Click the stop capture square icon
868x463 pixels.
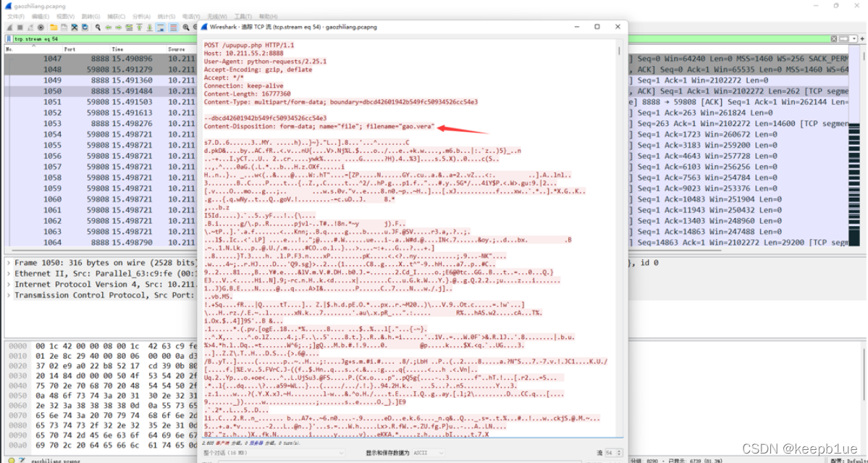(x=20, y=28)
